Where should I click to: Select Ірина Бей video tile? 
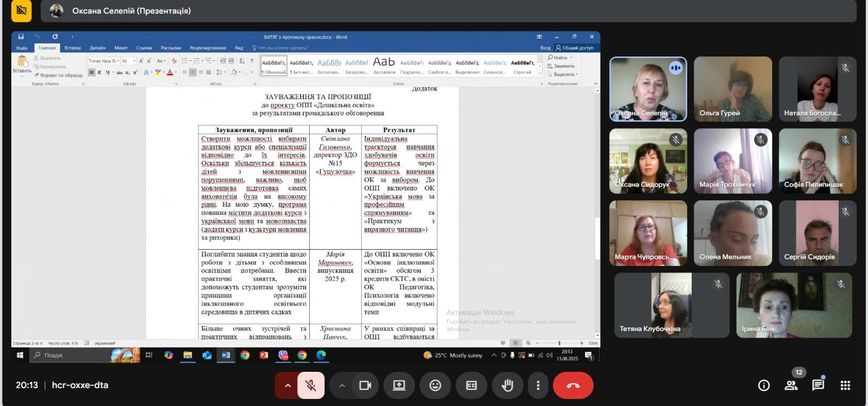794,305
